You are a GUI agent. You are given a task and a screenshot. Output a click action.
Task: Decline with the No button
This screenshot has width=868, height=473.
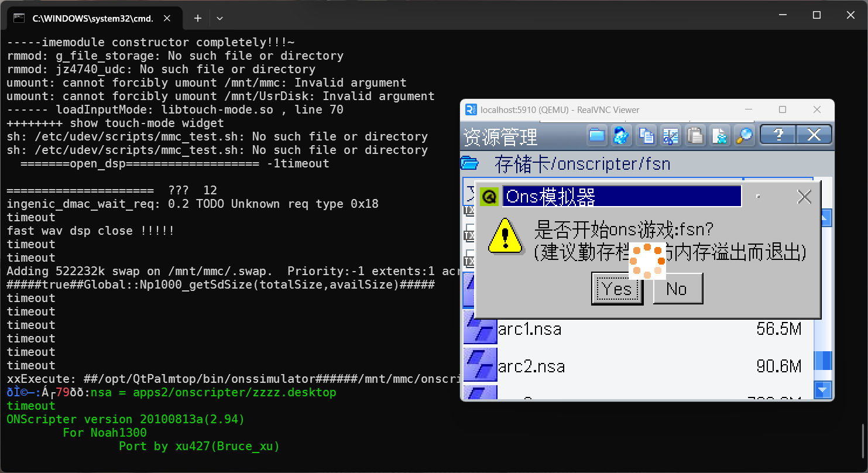677,289
